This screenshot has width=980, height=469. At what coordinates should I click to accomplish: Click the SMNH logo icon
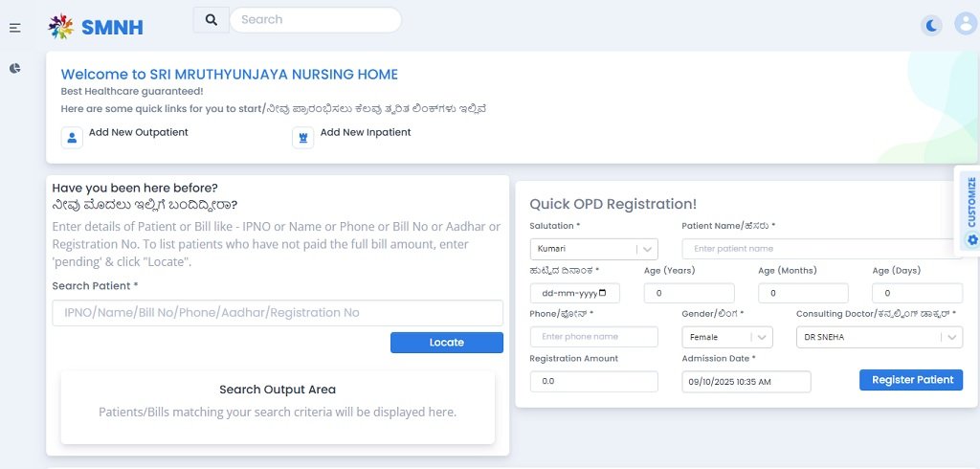[x=61, y=27]
